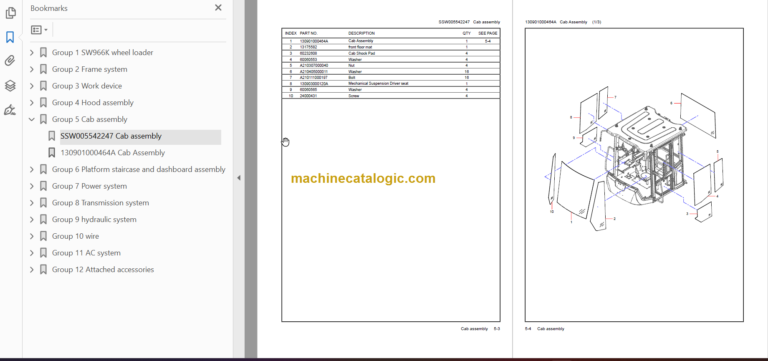Expand Group 3 Work device bookmark

tap(32, 86)
